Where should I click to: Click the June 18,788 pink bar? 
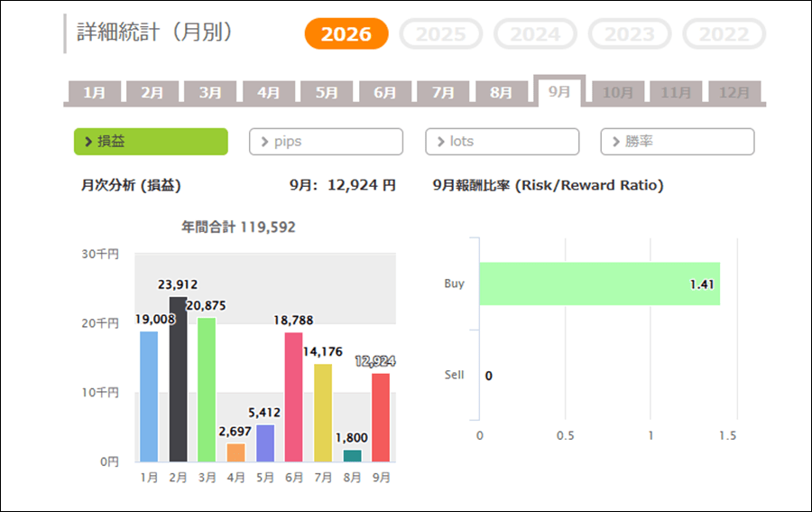tap(293, 397)
